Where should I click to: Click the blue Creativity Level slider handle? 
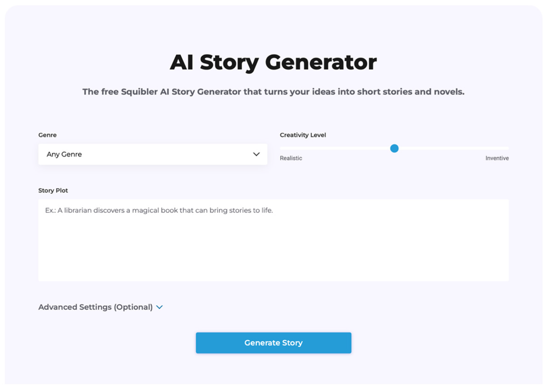394,148
